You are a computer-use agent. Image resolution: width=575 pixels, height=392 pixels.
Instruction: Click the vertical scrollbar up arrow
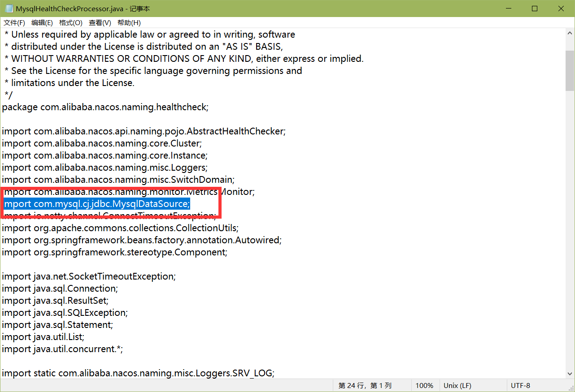point(570,33)
